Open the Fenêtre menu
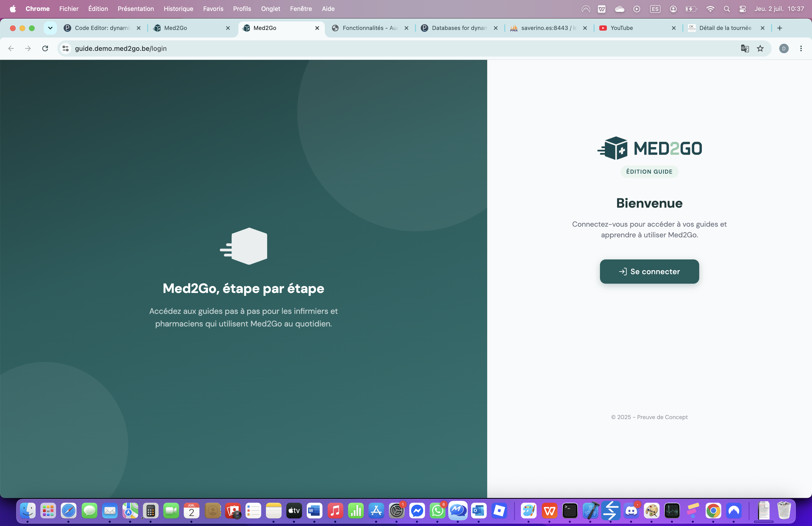The image size is (812, 526). pyautogui.click(x=301, y=9)
